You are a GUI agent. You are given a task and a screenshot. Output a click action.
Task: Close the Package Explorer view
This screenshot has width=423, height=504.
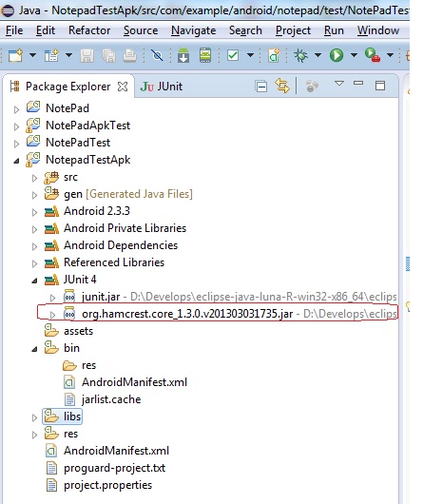pyautogui.click(x=123, y=87)
